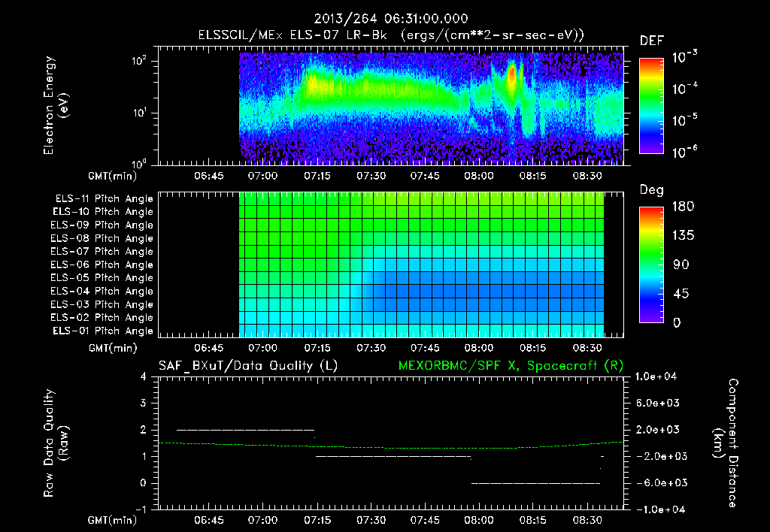The height and width of the screenshot is (532, 770).
Task: Click the GMT(min) label of data quality panel
Action: 113,520
